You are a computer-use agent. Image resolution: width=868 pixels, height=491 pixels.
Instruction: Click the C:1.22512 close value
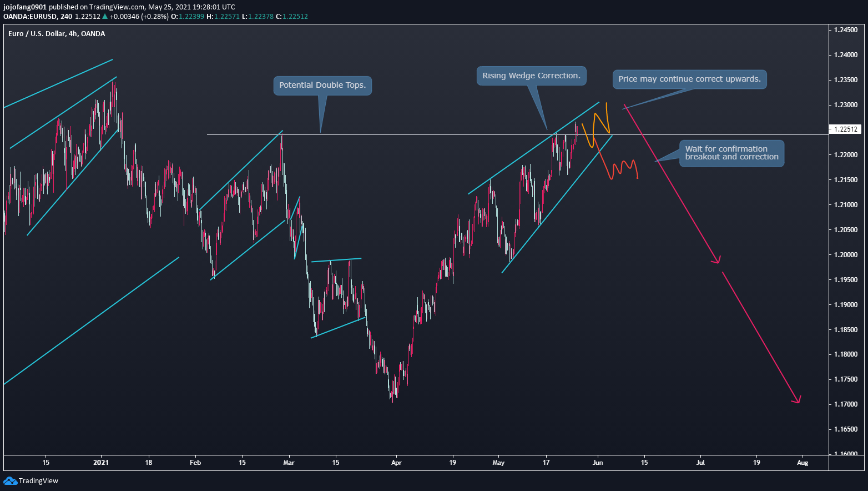click(x=292, y=17)
